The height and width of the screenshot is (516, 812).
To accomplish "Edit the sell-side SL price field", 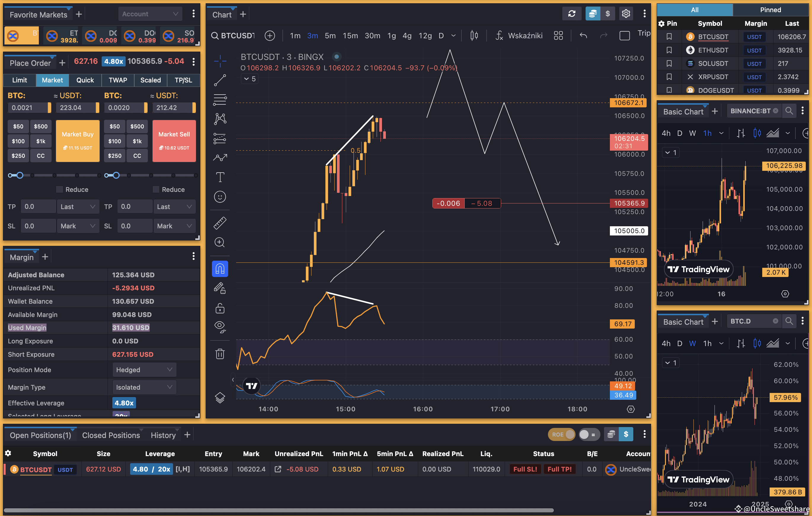I will tap(135, 226).
